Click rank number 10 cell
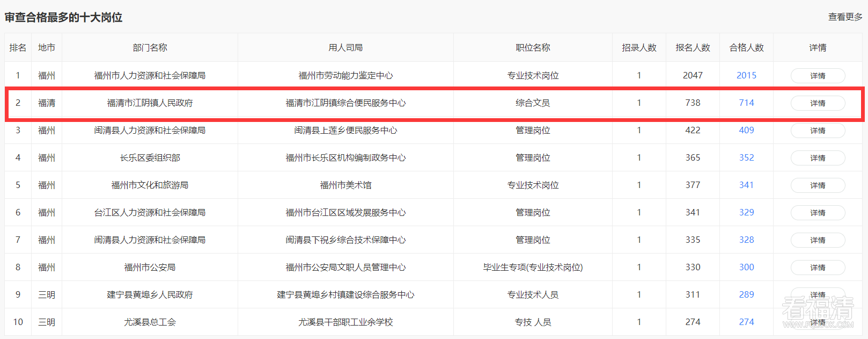Viewport: 868px width, 339px height. click(x=18, y=322)
